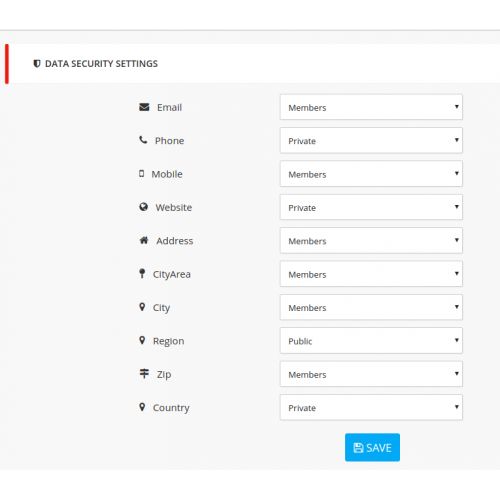Click the map marker icon beside Country
The width and height of the screenshot is (500, 500).
[x=142, y=407]
